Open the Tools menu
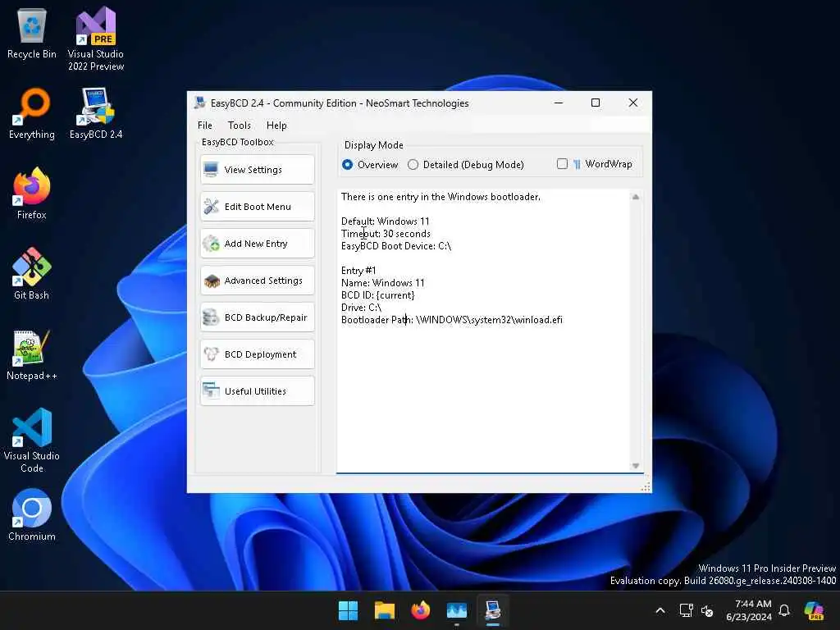Viewport: 840px width, 630px height. [x=239, y=126]
